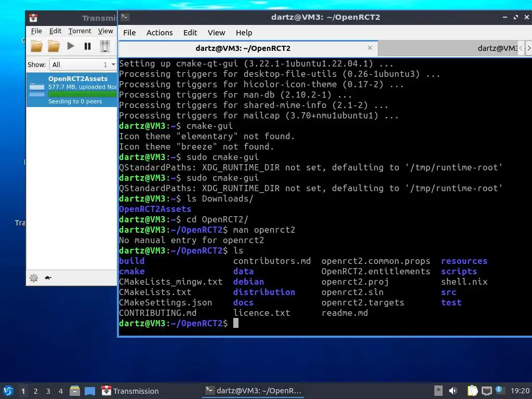Viewport: 532px width, 399px height.
Task: Toggle Transmission turtle speed-limit icon
Action: (48, 278)
